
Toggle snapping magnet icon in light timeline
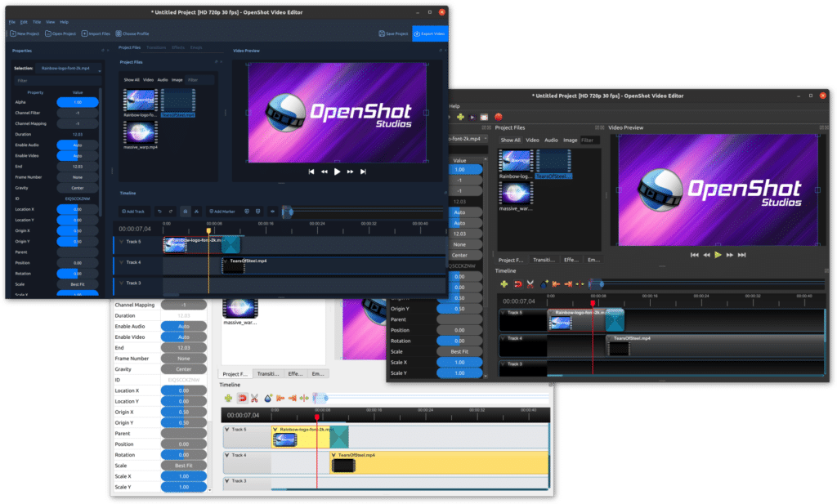point(242,399)
